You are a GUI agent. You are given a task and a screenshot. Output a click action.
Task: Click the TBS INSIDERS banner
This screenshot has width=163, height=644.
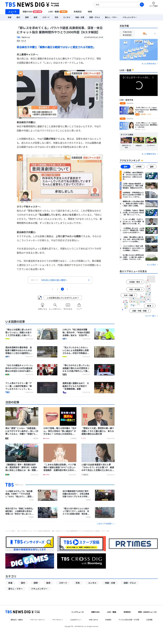(30, 544)
